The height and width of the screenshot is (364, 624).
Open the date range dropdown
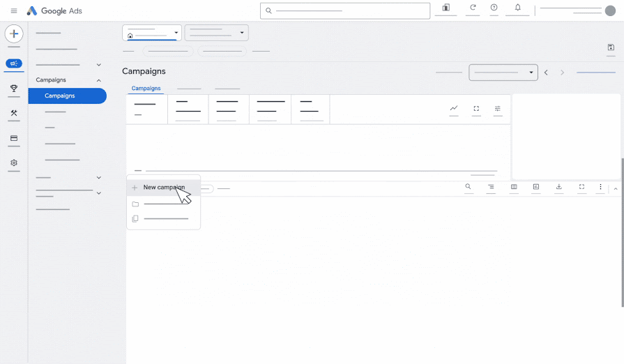[503, 73]
